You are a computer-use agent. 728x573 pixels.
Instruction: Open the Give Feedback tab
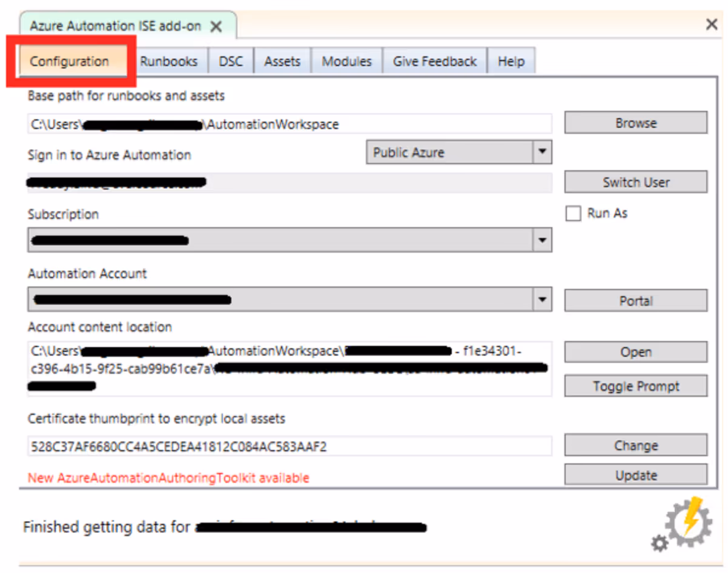435,61
